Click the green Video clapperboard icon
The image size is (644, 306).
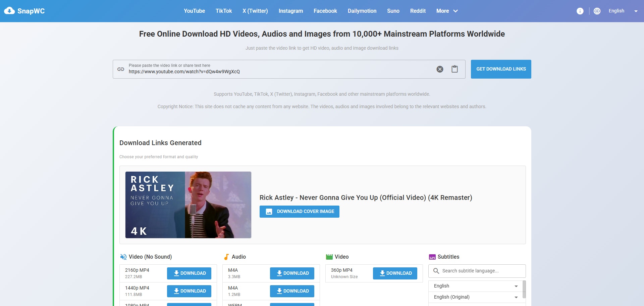click(x=329, y=257)
